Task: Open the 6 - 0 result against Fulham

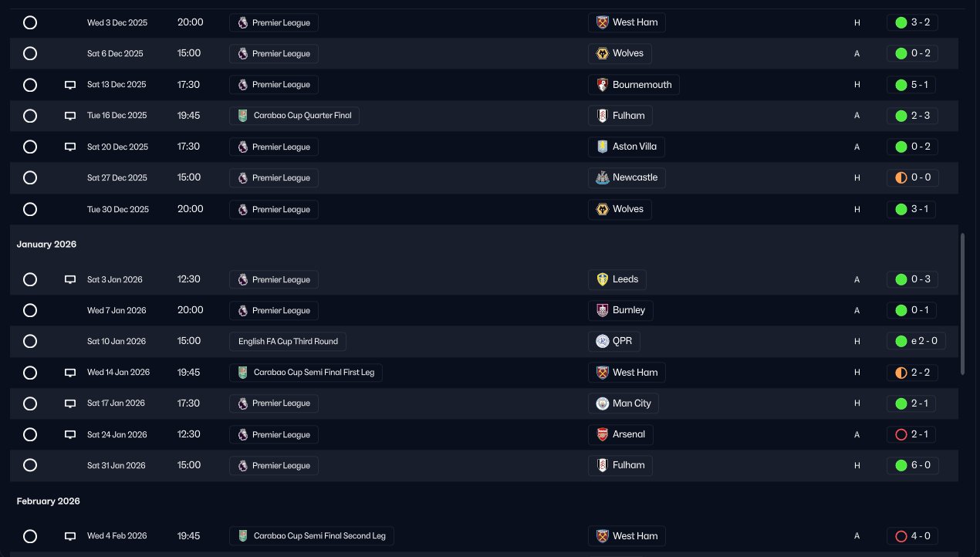Action: coord(911,465)
